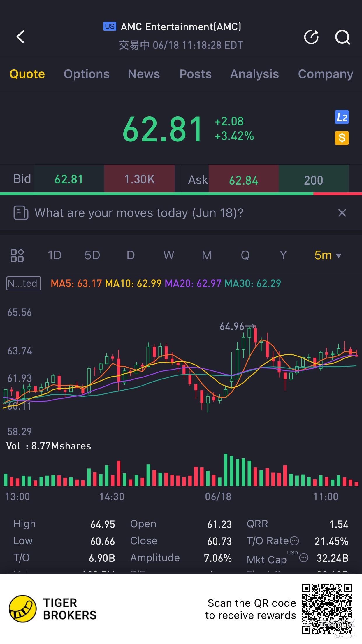362x644 pixels.
Task: Tap the orange dollar sign icon
Action: (x=342, y=138)
